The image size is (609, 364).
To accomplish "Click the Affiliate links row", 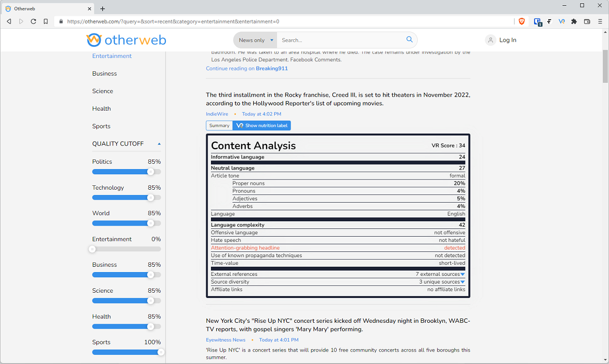I will (338, 290).
